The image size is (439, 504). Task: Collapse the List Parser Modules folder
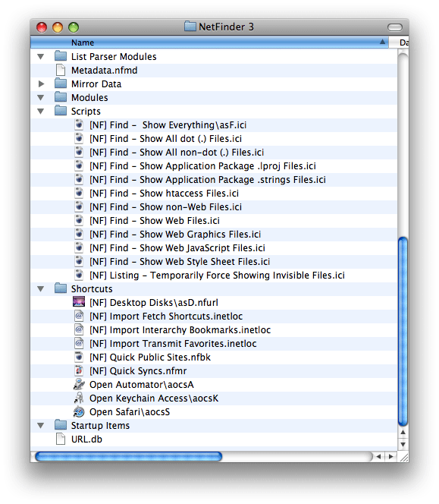pyautogui.click(x=40, y=57)
